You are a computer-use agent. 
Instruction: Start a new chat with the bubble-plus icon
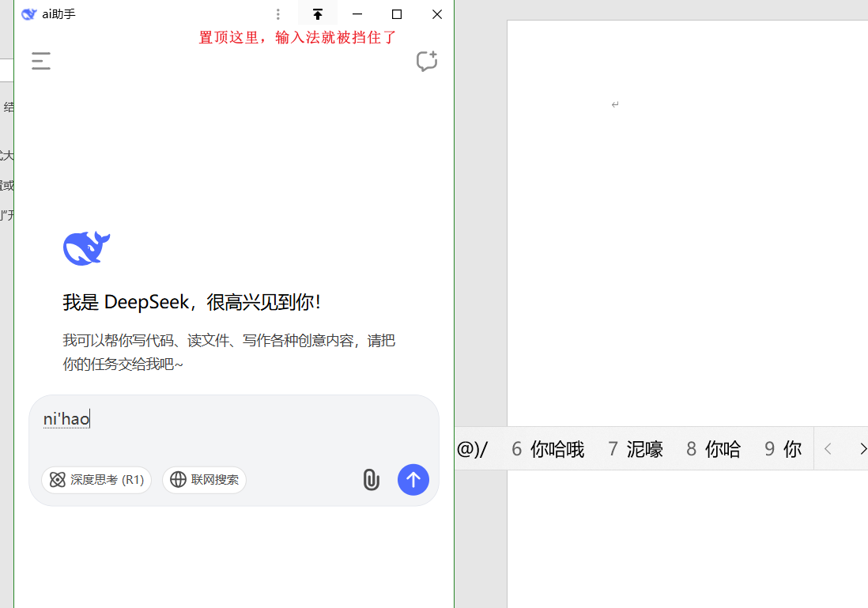point(427,61)
